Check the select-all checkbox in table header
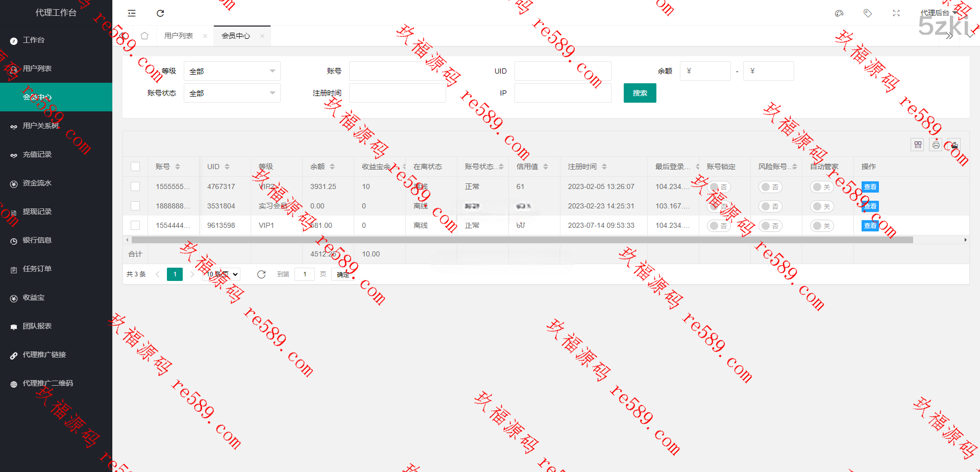This screenshot has width=980, height=472. tap(135, 167)
